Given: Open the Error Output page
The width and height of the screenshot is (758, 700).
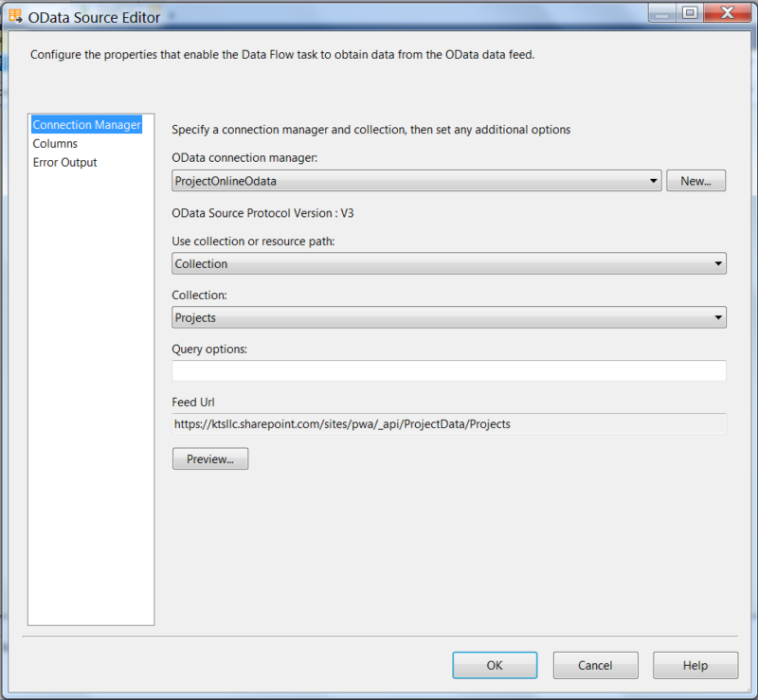Looking at the screenshot, I should [x=63, y=162].
